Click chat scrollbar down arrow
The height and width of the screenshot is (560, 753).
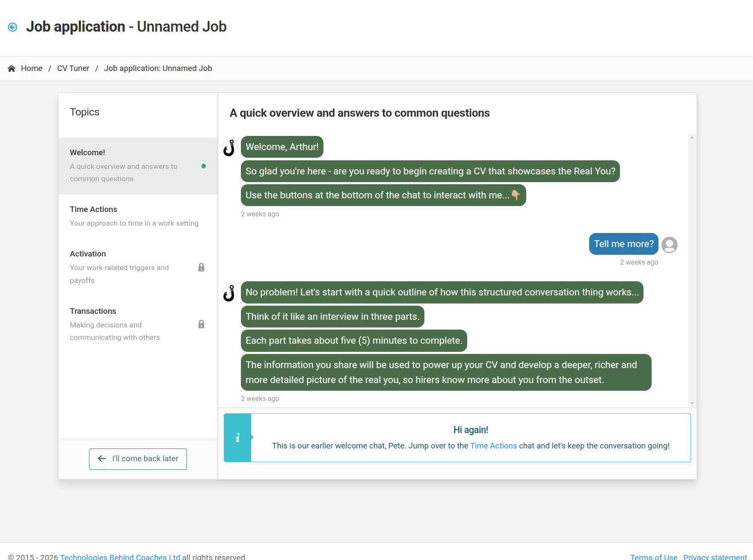point(692,403)
